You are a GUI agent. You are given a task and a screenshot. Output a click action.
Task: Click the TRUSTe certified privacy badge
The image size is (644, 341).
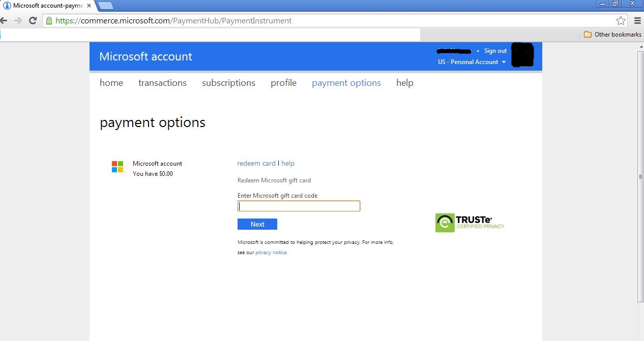[470, 223]
